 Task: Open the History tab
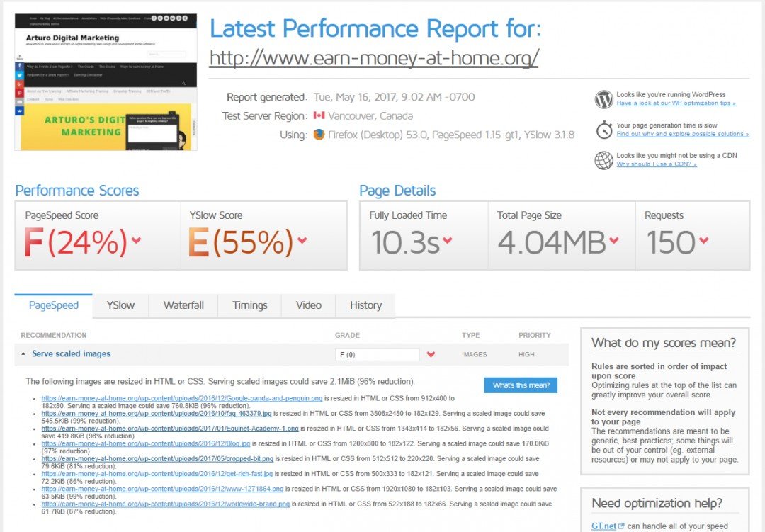click(x=365, y=305)
